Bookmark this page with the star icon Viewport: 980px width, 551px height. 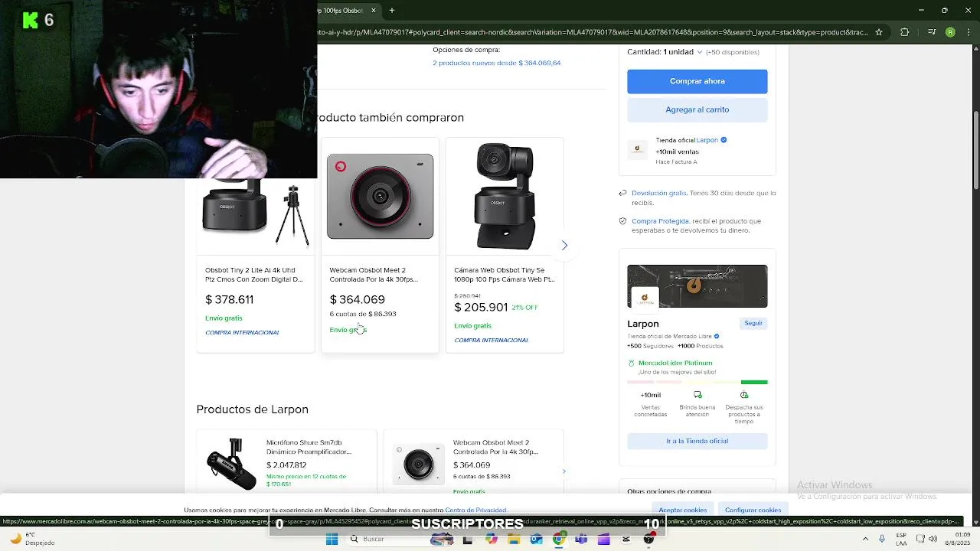pos(879,32)
